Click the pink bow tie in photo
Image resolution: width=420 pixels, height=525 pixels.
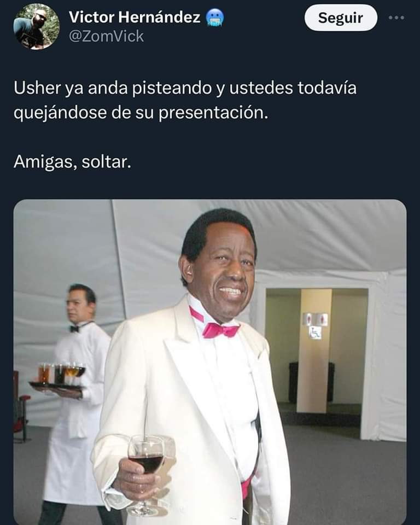point(220,330)
